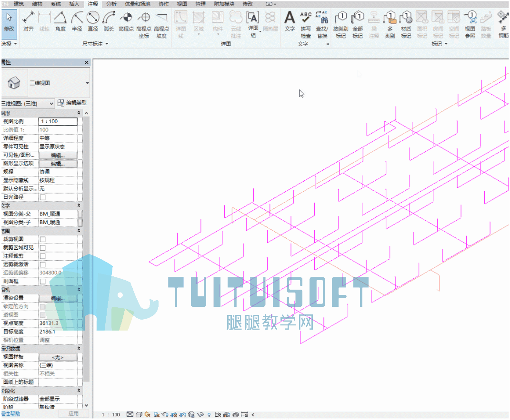Image resolution: width=510 pixels, height=420 pixels.
Task: Toggle the 裁剪区域可见 checkbox
Action: point(42,248)
